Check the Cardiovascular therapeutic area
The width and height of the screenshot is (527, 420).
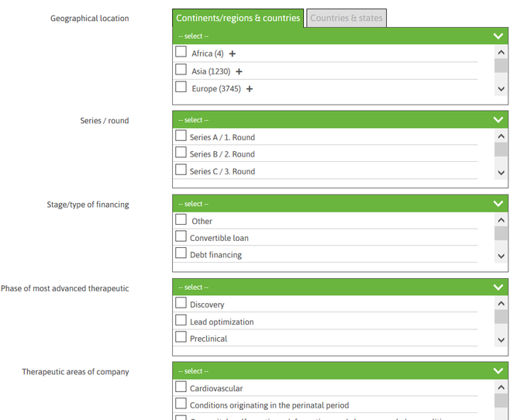tap(181, 387)
